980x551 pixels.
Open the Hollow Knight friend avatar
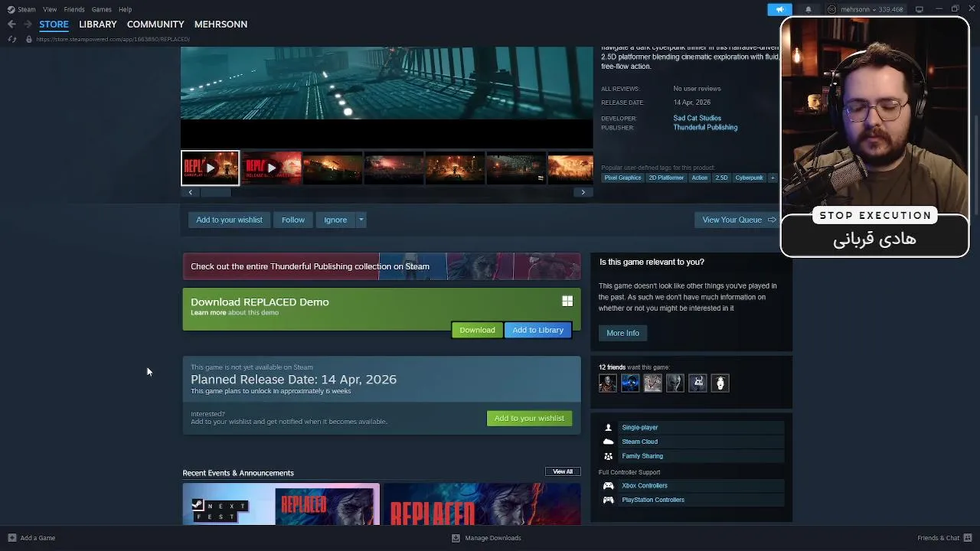click(697, 383)
